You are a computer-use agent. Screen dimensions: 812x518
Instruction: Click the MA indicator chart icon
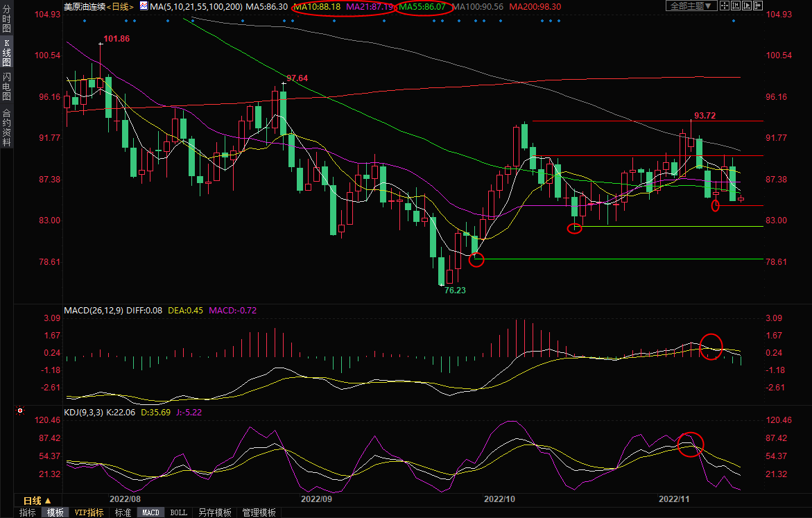pos(144,6)
